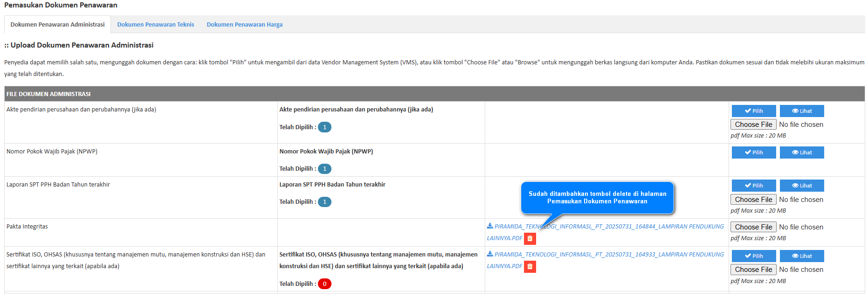The width and height of the screenshot is (868, 298).
Task: Choose File for Sertifikat ISO row
Action: tap(753, 270)
